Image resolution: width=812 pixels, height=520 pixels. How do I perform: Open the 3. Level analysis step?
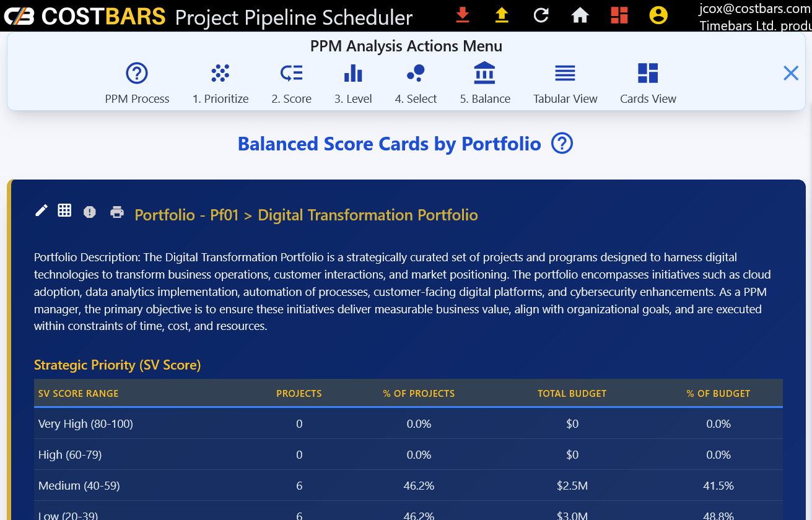click(x=353, y=84)
